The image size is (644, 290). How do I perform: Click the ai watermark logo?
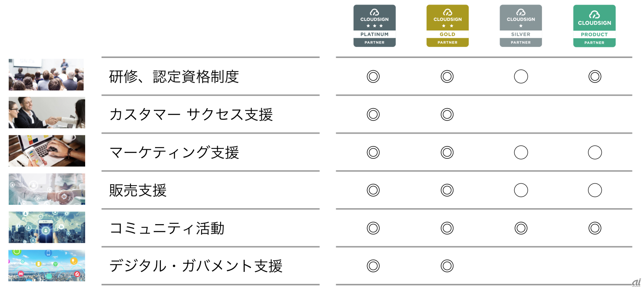[x=636, y=283]
